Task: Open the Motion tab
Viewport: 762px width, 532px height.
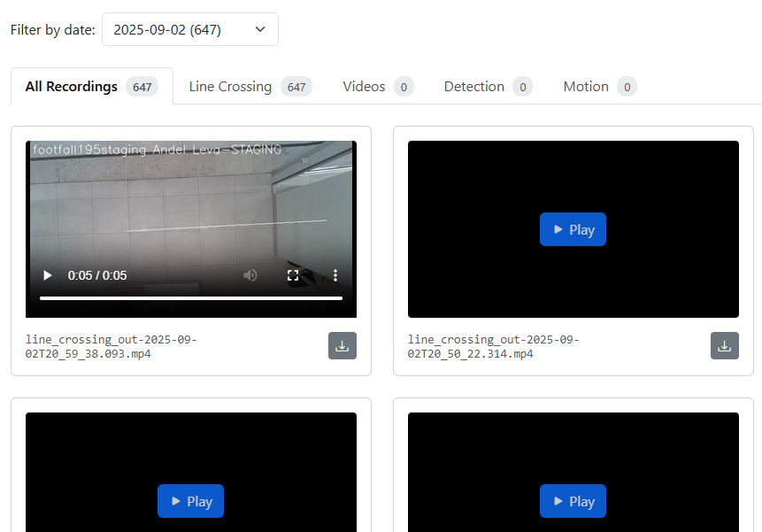Action: tap(586, 86)
